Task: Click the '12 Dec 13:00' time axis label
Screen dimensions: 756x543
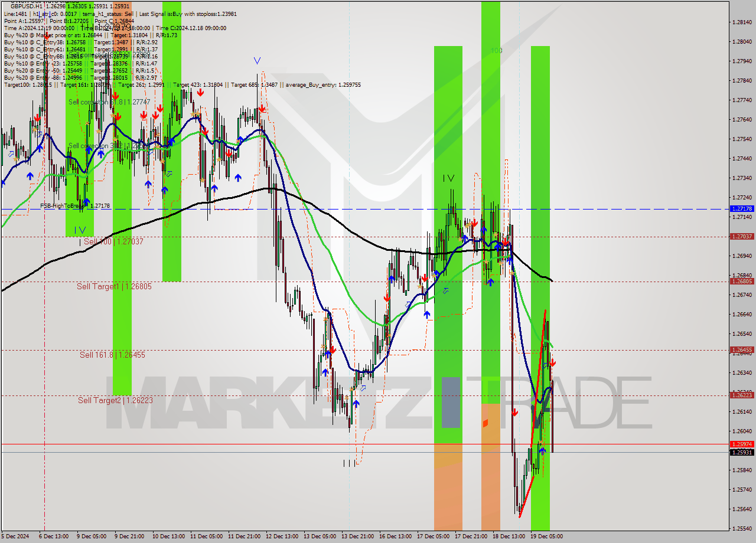Action: 282,537
